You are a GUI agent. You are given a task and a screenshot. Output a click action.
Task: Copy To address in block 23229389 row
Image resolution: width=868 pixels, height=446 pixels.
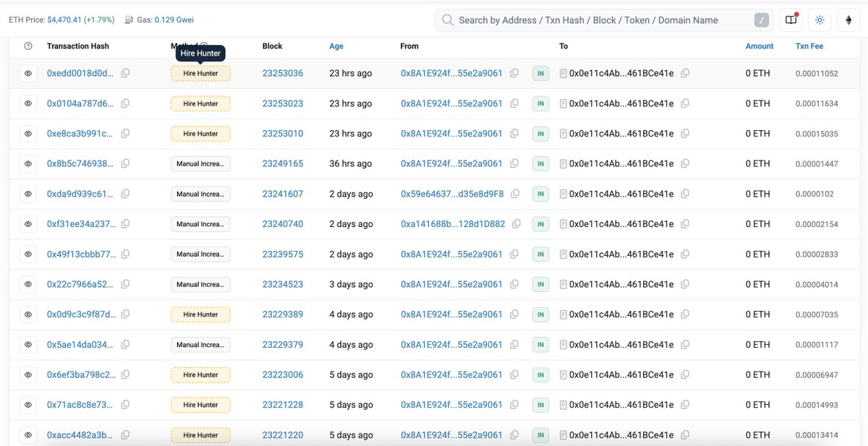click(x=685, y=314)
